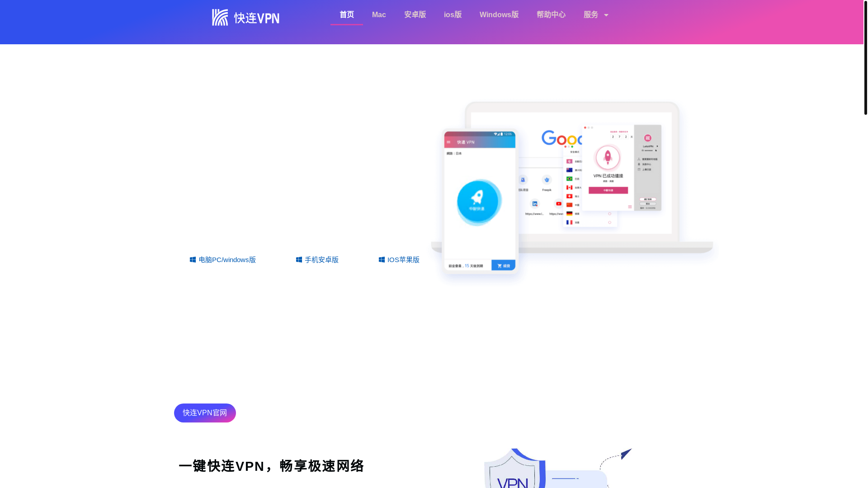
Task: Click the 快连VPN logo icon
Action: coord(220,18)
